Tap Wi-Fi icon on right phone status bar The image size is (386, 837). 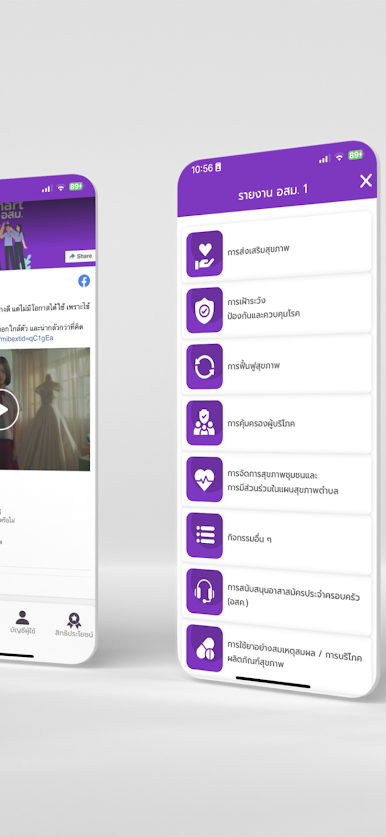(339, 157)
